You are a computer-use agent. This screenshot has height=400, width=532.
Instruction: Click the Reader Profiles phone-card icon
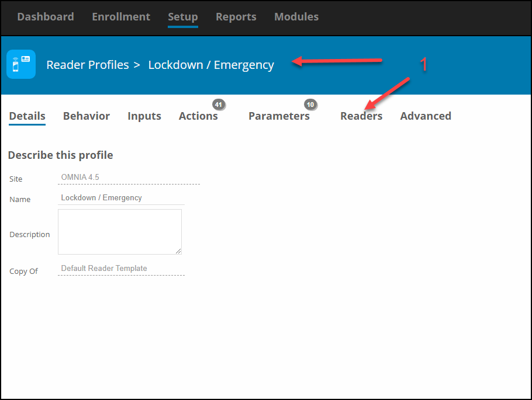(21, 64)
